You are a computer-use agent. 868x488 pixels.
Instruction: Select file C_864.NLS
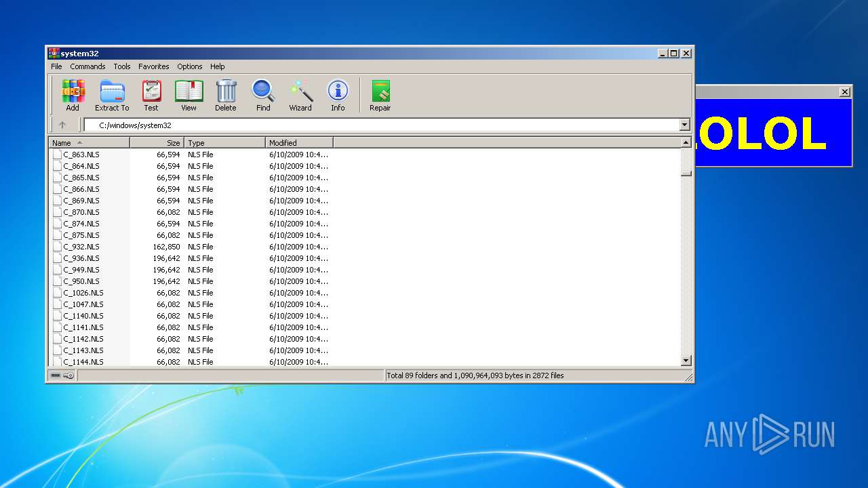point(81,166)
